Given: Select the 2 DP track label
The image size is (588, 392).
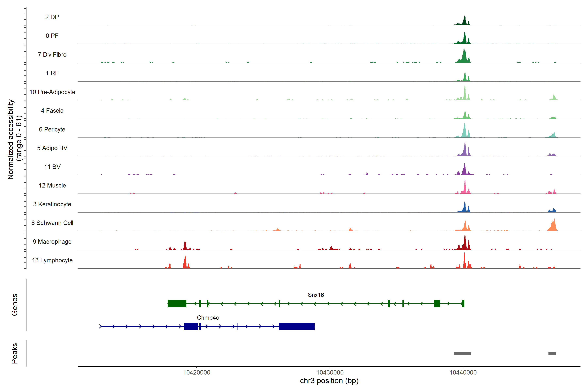Looking at the screenshot, I should (52, 17).
